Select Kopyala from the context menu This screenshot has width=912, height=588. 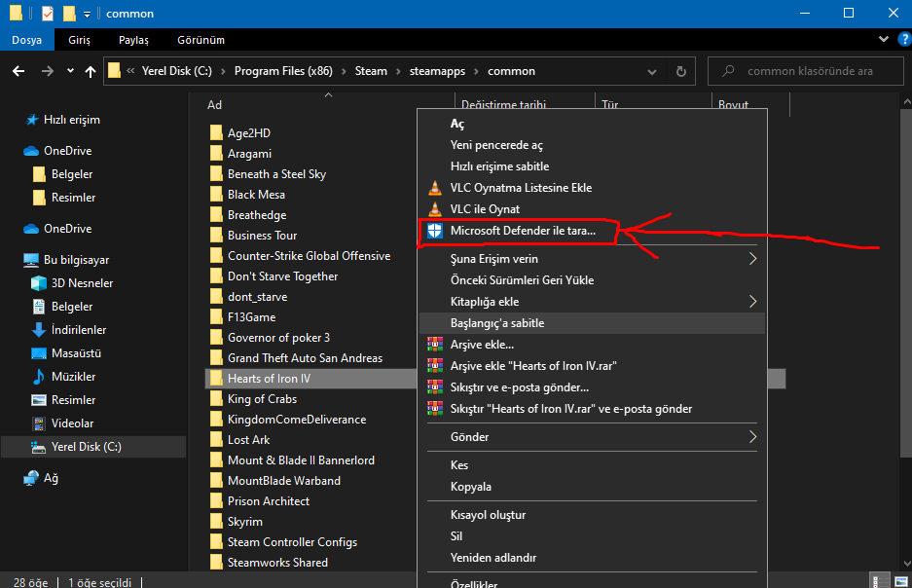(471, 487)
